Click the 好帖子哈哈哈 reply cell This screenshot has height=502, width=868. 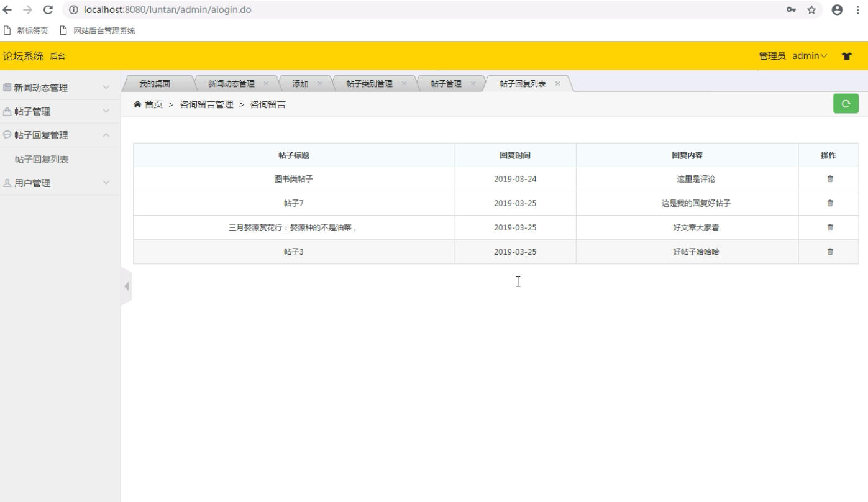coord(687,252)
